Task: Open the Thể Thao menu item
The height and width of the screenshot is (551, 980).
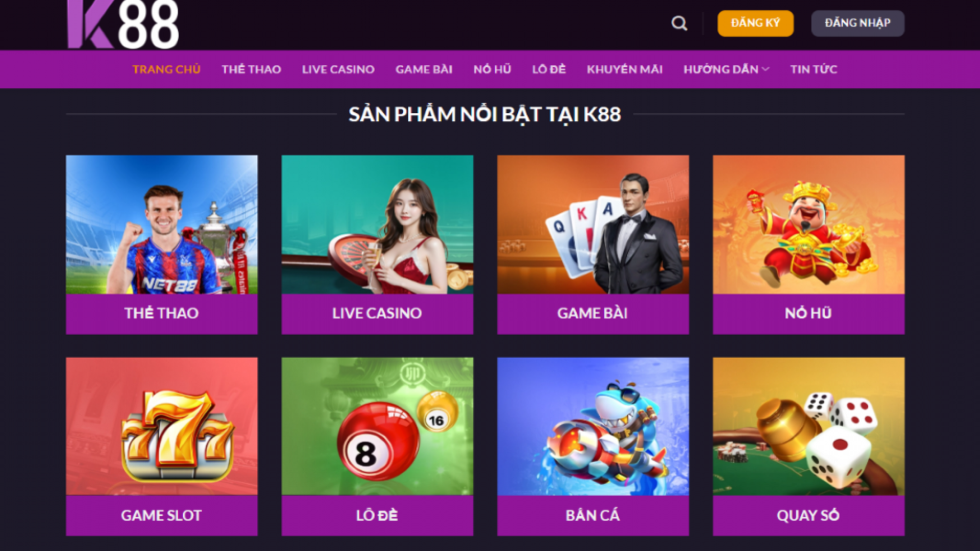Action: pyautogui.click(x=251, y=69)
